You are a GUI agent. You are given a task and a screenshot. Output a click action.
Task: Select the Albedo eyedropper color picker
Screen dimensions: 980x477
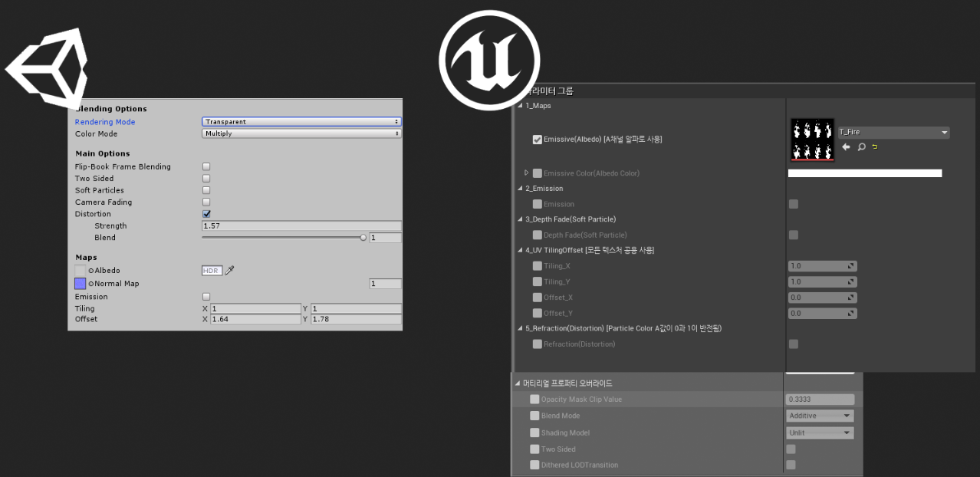[229, 271]
